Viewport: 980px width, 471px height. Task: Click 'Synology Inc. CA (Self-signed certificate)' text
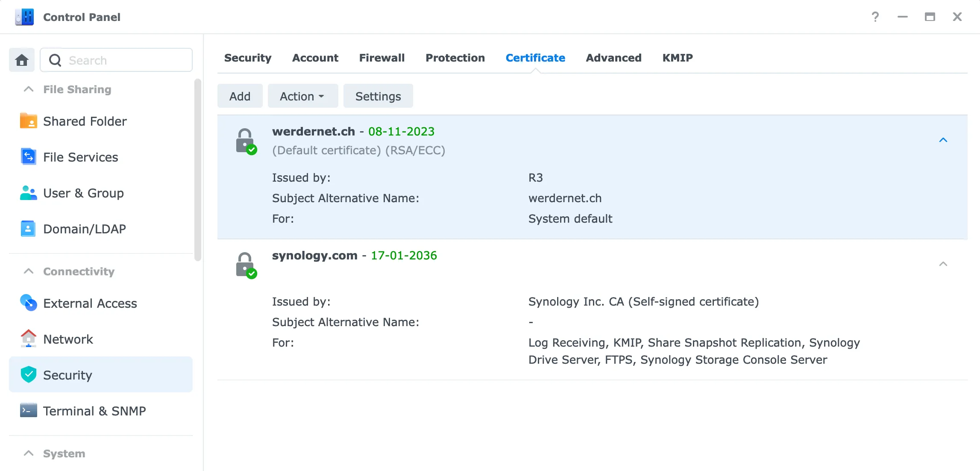coord(644,302)
